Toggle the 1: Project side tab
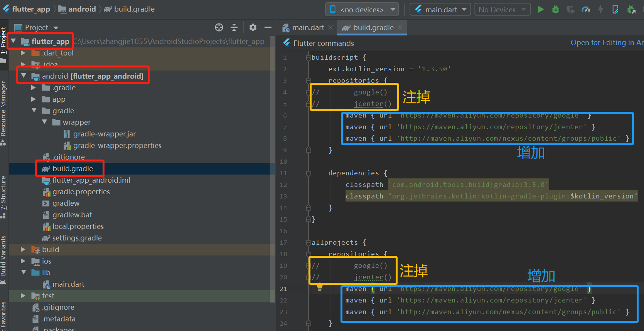Viewport: 644px width, 331px height. click(3, 44)
